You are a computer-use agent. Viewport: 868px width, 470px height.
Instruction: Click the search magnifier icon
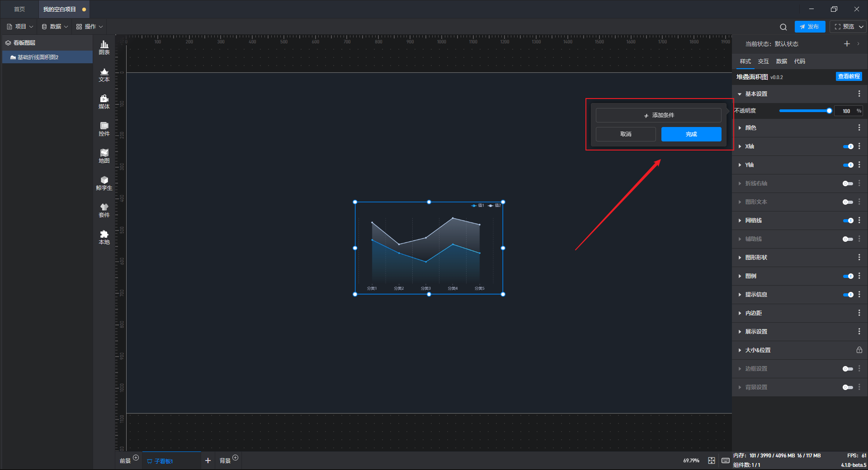pos(783,27)
